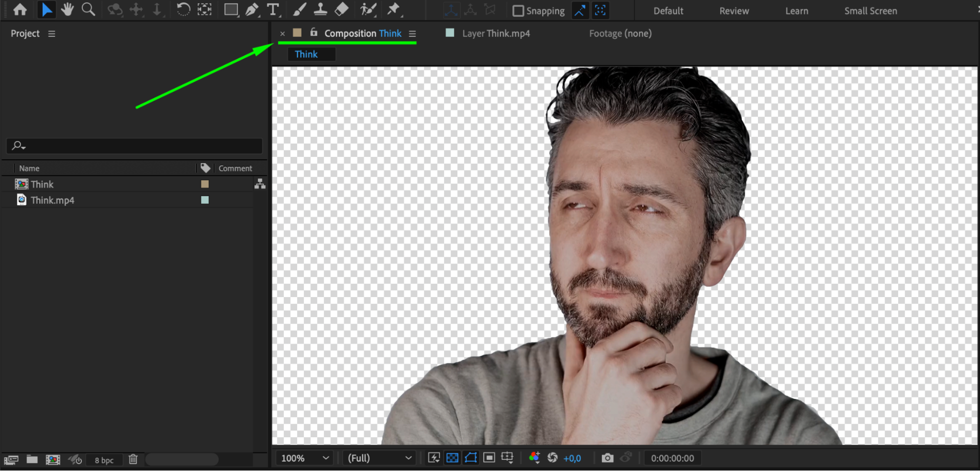Image resolution: width=980 pixels, height=471 pixels.
Task: Switch to the Layer Think.mp4 tab
Action: pyautogui.click(x=496, y=33)
